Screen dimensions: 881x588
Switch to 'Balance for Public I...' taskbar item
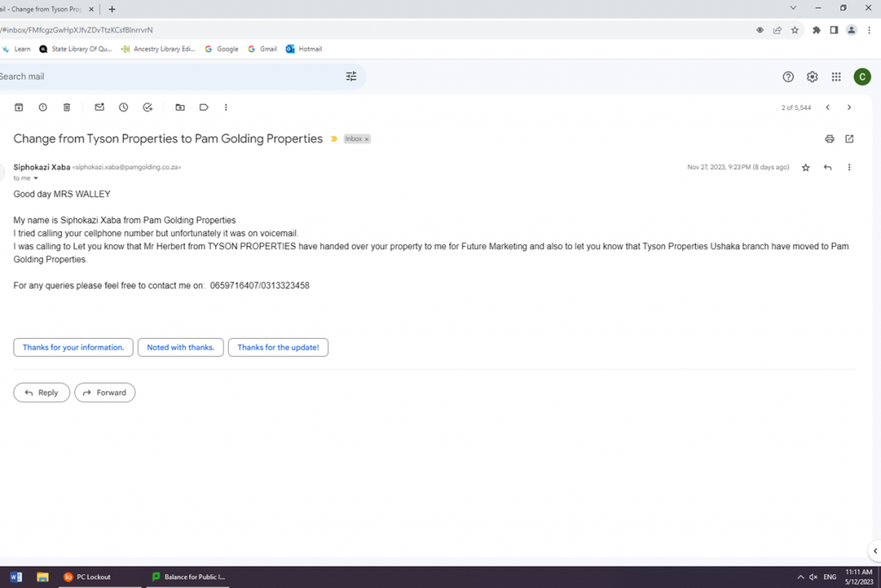[188, 577]
